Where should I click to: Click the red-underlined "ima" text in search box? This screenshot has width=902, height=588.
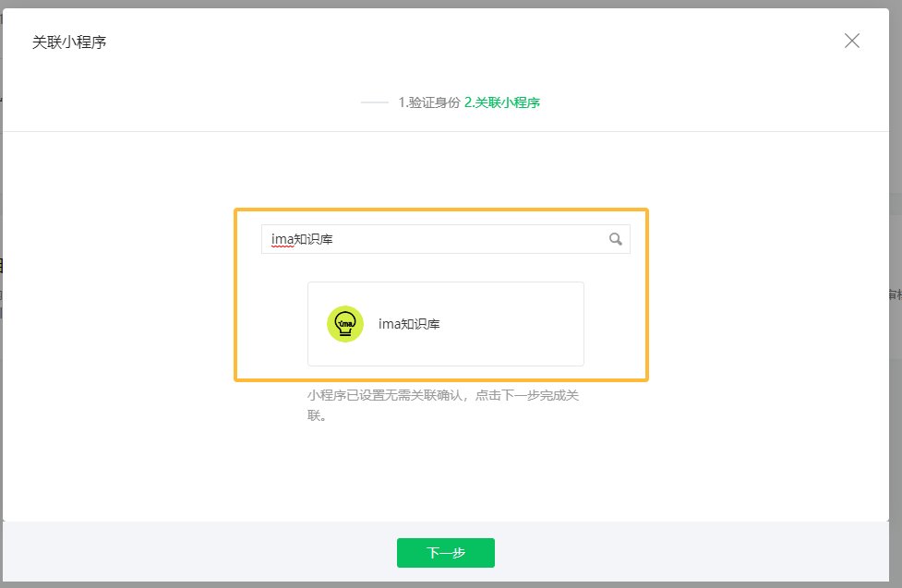[282, 240]
